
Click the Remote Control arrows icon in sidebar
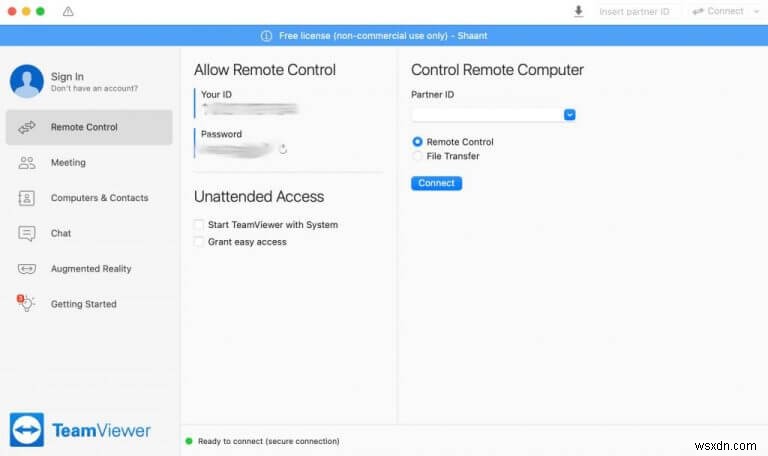pos(26,127)
